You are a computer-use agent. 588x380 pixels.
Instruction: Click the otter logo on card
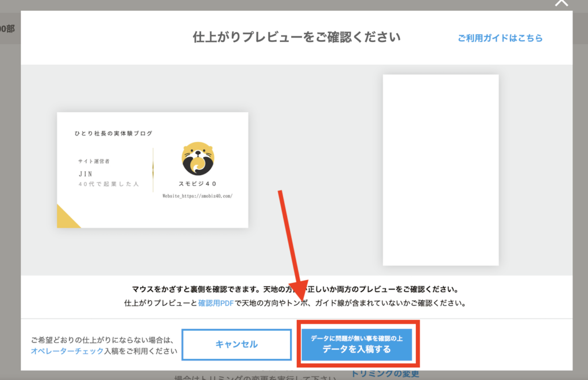pyautogui.click(x=198, y=158)
